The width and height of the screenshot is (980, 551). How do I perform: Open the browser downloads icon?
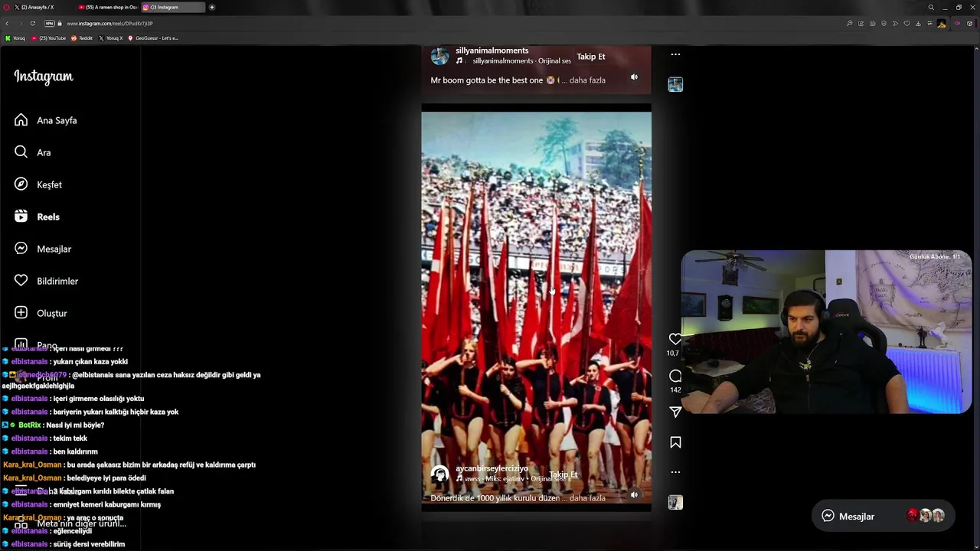918,24
